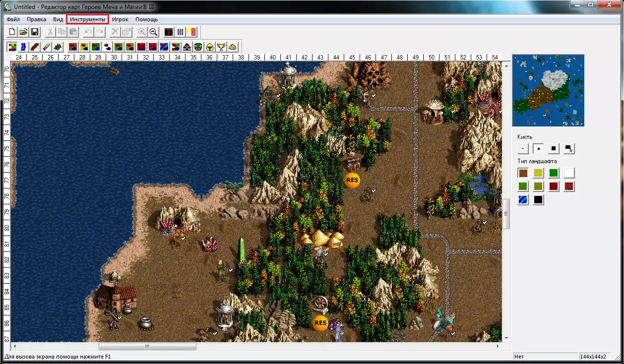Select the treasures tool gold pile icon

[x=233, y=47]
